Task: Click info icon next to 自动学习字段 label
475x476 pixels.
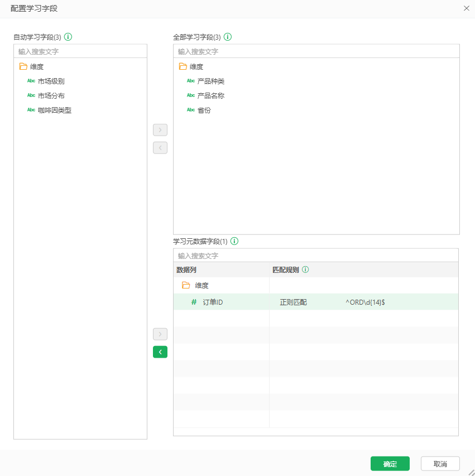Action: click(x=68, y=37)
